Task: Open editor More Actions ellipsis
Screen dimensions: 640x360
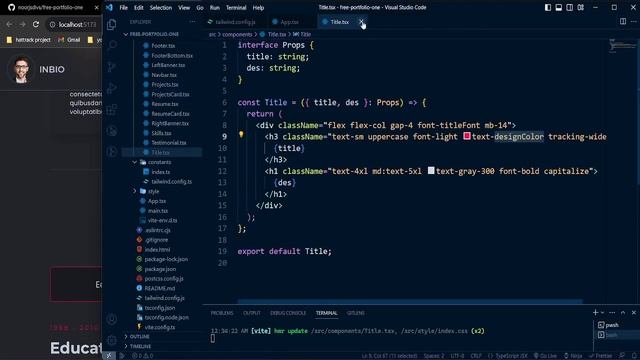Action: [x=634, y=21]
